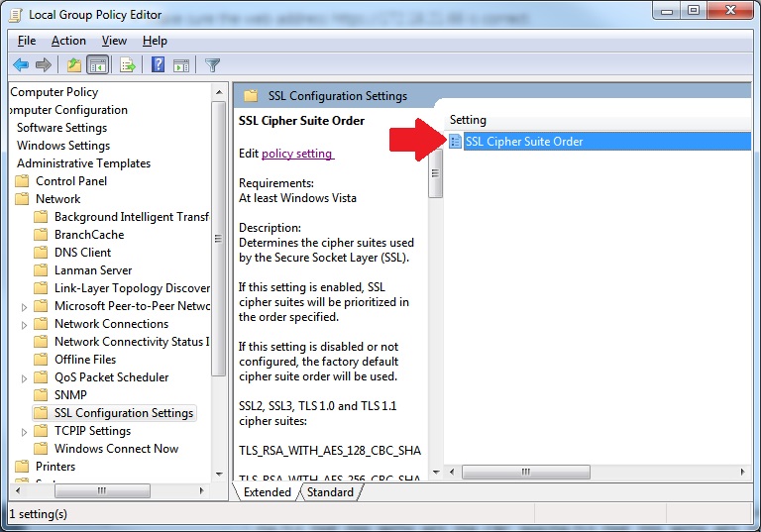Switch to the Standard tab
This screenshot has width=761, height=532.
click(x=330, y=492)
